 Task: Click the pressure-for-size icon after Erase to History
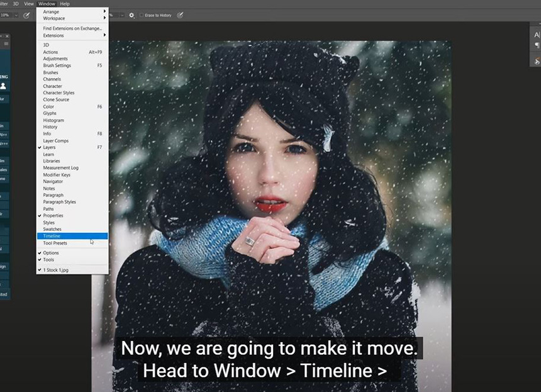pos(180,14)
